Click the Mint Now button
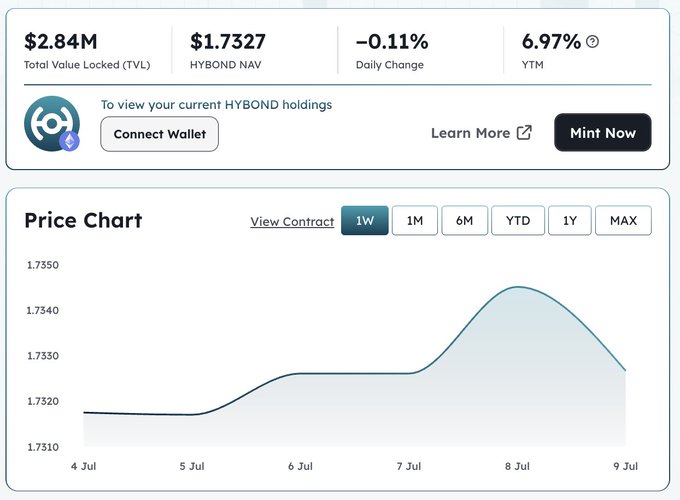680x500 pixels. (x=603, y=133)
